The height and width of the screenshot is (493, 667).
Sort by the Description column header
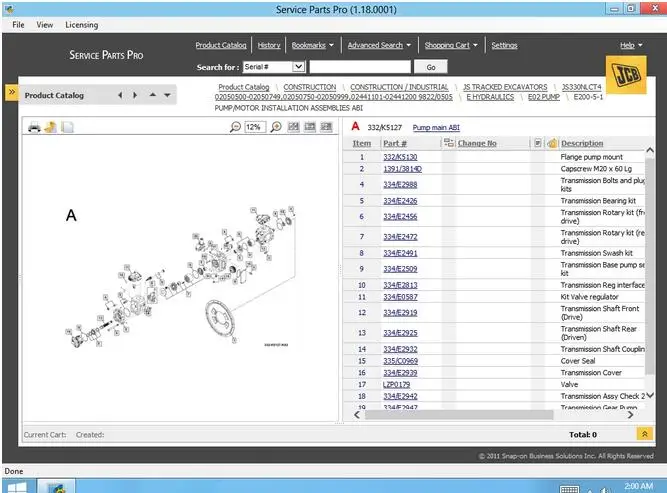[582, 143]
